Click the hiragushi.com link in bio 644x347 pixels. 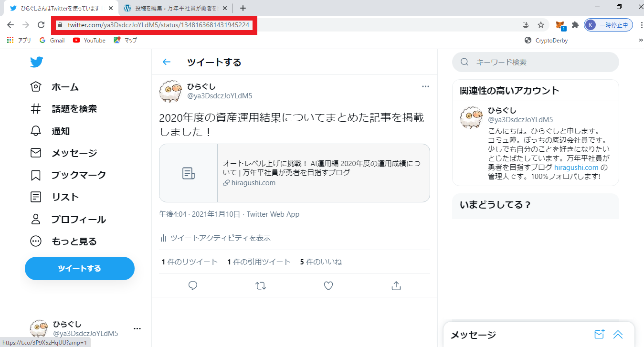[576, 168]
